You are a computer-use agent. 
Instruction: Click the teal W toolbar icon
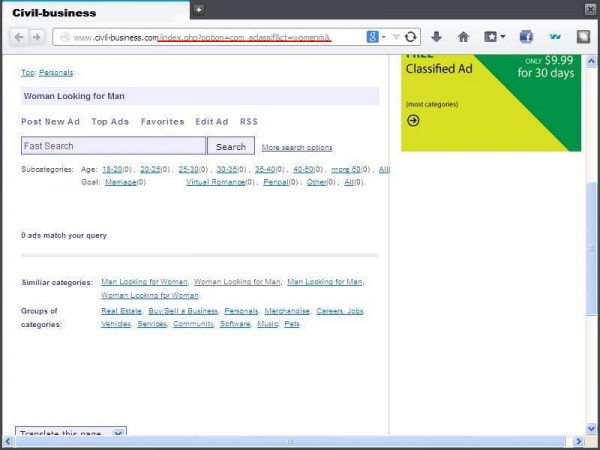pyautogui.click(x=555, y=37)
